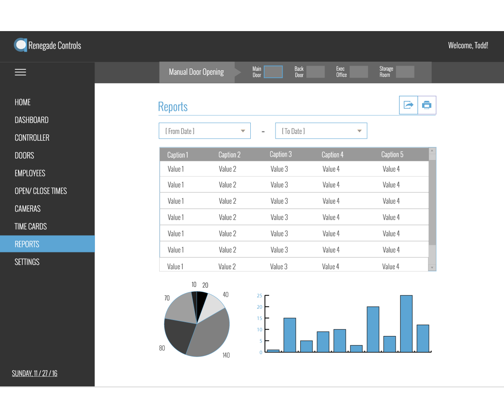The width and height of the screenshot is (504, 420).
Task: Select Time Cards in the sidebar
Action: 31,226
